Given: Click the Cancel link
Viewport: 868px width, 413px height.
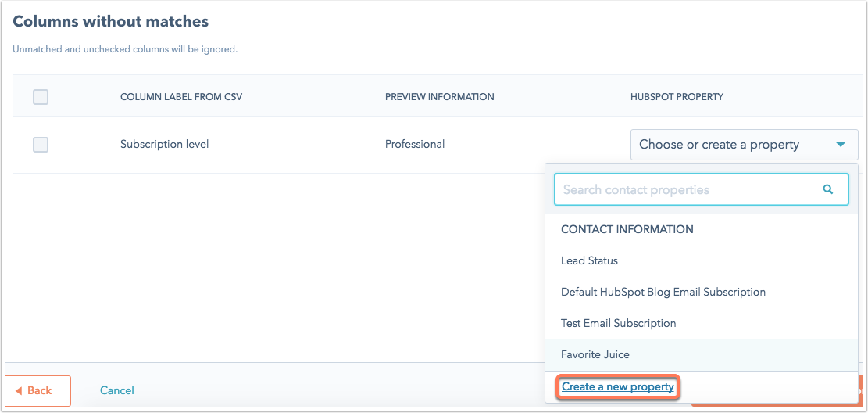Looking at the screenshot, I should tap(117, 391).
